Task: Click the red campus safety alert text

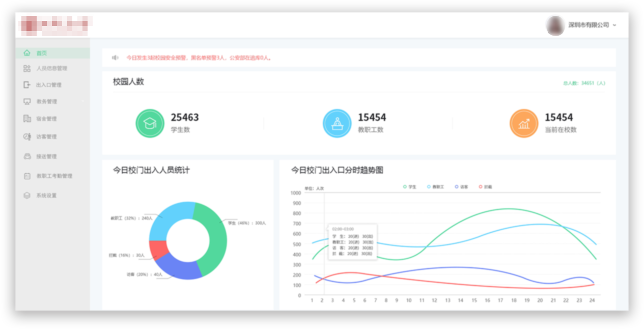Action: point(199,58)
